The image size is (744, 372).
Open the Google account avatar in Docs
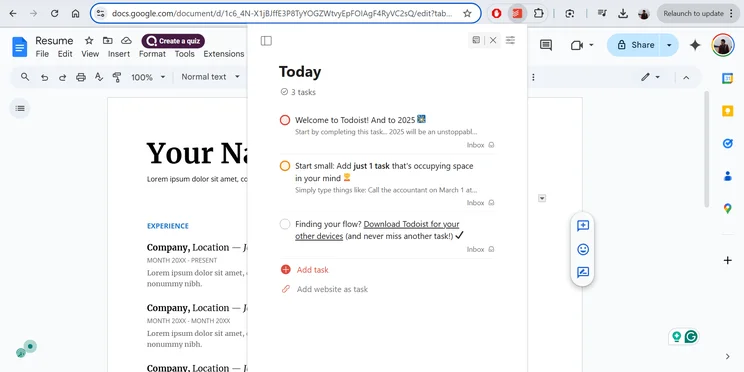(x=723, y=45)
